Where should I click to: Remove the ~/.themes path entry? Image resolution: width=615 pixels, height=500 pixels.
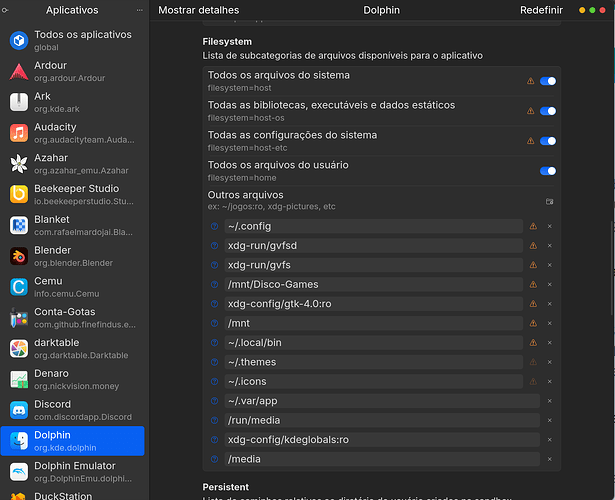click(549, 362)
